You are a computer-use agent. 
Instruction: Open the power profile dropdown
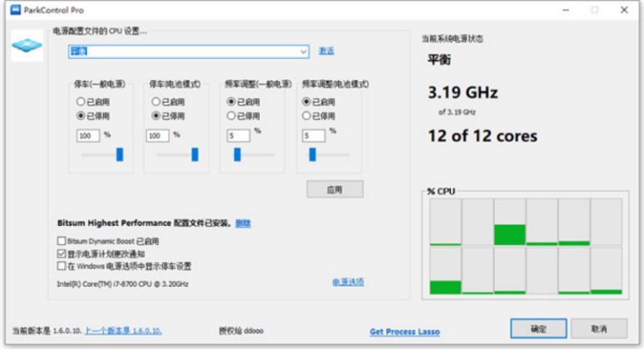coord(188,51)
